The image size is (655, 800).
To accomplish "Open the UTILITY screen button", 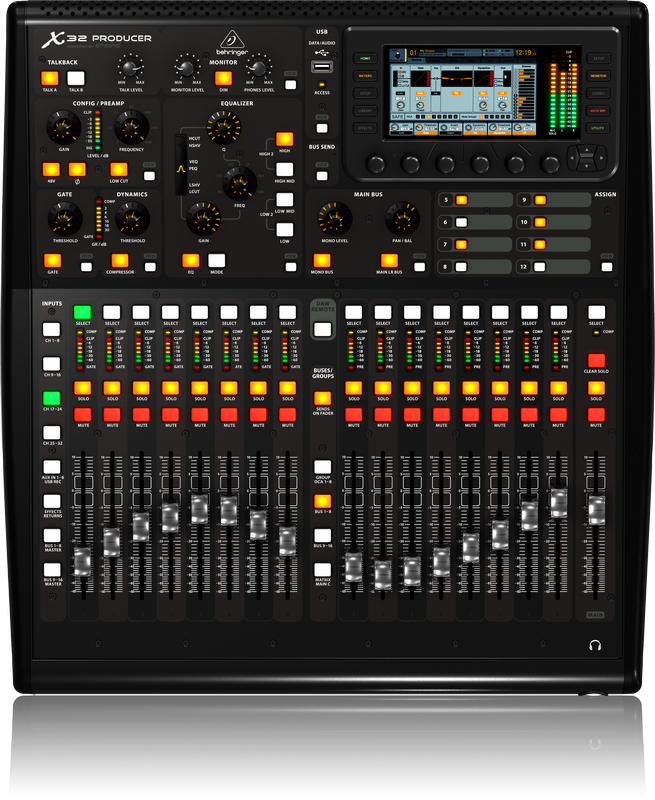I will point(598,128).
